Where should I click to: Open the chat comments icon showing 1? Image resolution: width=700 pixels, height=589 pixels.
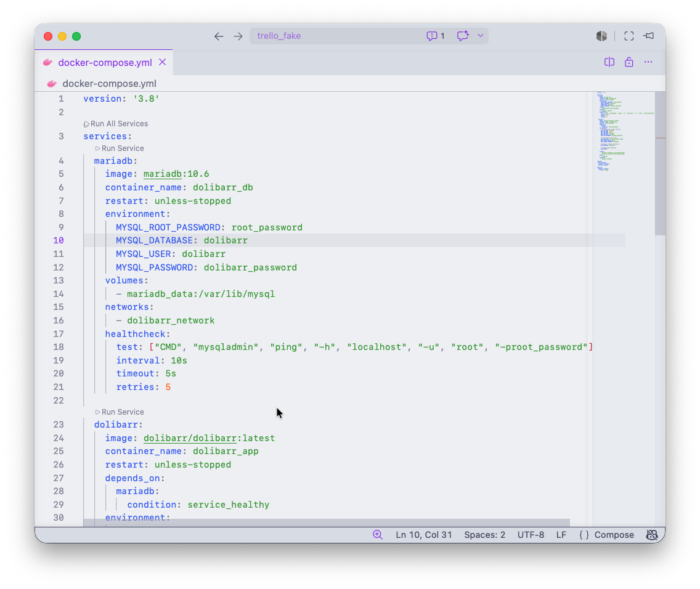point(435,36)
